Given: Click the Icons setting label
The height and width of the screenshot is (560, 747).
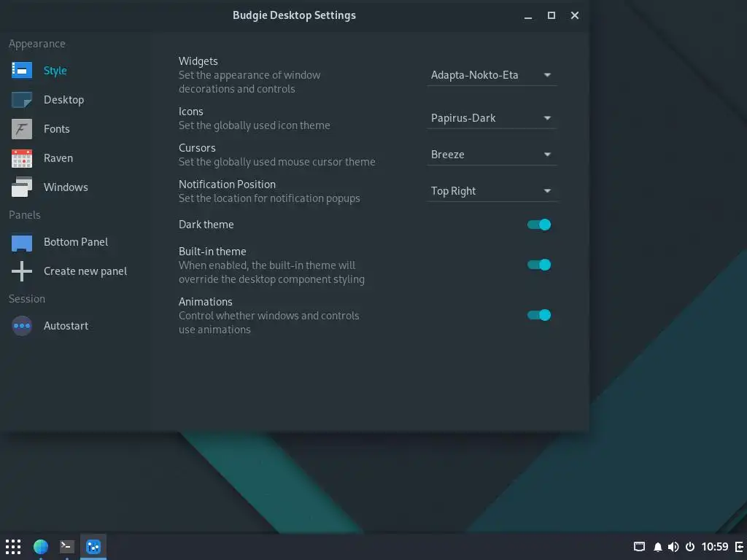Looking at the screenshot, I should [x=191, y=112].
